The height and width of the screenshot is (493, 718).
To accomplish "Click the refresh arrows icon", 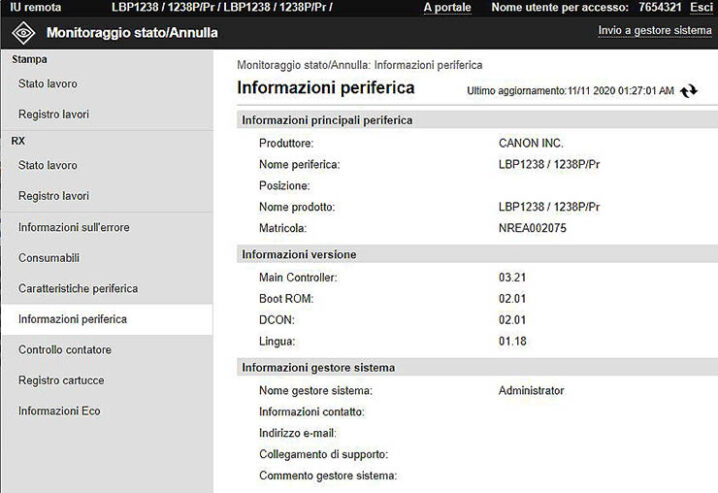I will pyautogui.click(x=688, y=91).
